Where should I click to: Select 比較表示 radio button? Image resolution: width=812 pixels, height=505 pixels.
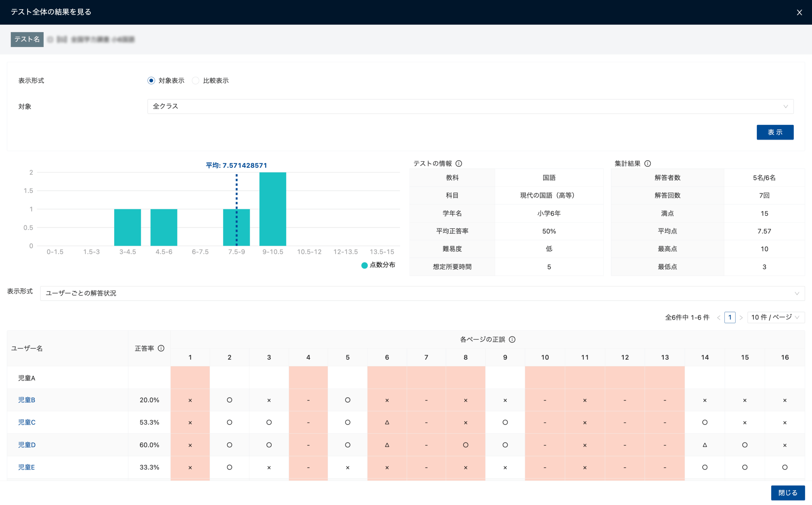pyautogui.click(x=196, y=81)
